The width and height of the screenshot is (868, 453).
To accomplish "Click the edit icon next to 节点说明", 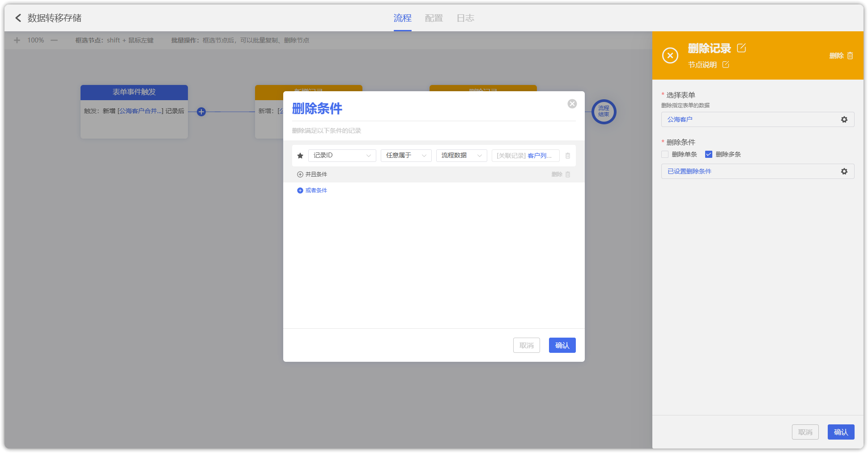I will tap(726, 65).
